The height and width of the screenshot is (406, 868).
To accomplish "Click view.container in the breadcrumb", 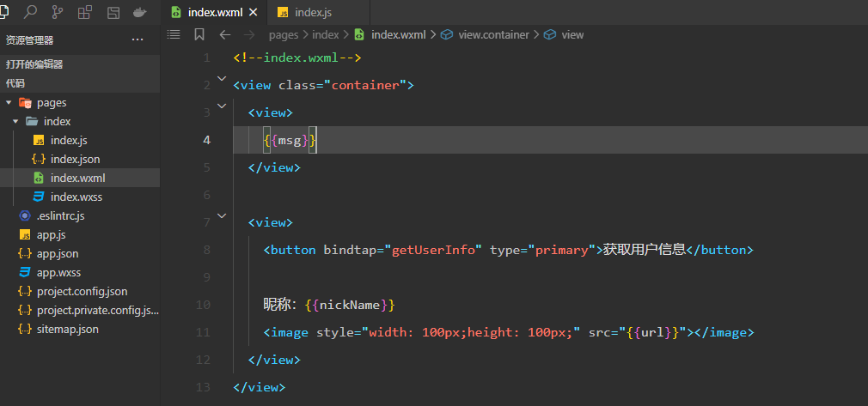I will tap(494, 35).
